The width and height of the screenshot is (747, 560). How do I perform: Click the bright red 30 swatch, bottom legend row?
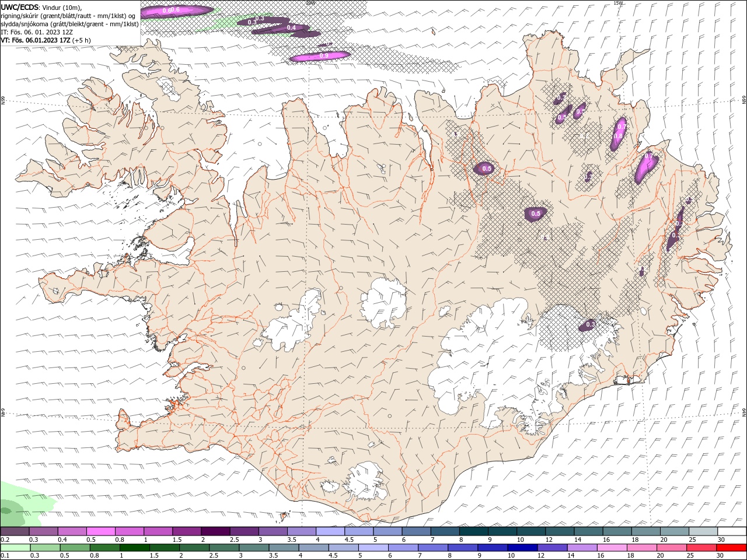coord(731,548)
